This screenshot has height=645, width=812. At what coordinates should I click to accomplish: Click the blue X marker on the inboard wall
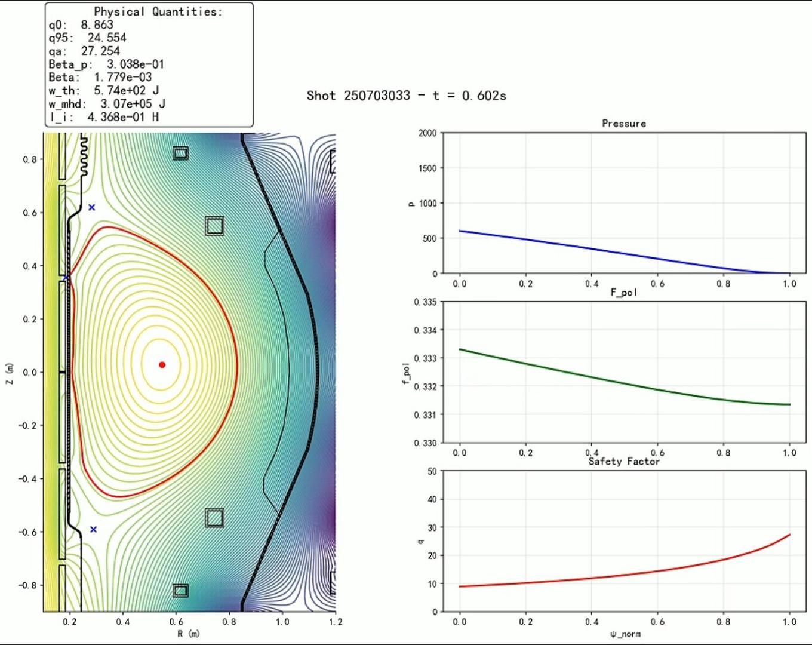pos(66,277)
